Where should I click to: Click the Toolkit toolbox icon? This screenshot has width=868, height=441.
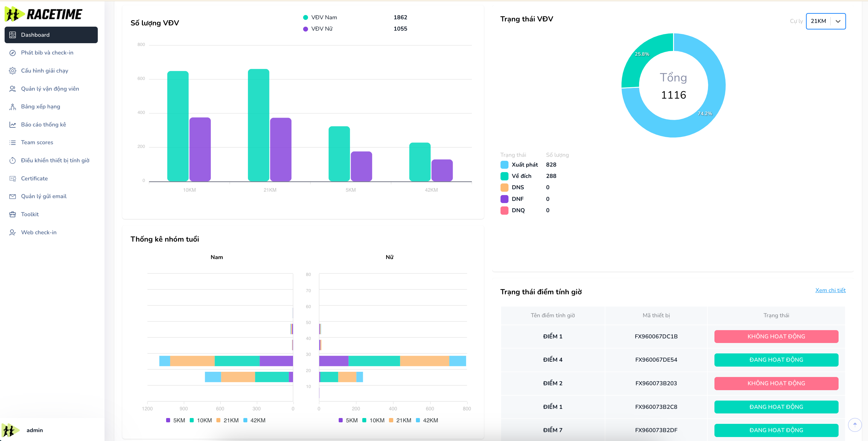13,214
